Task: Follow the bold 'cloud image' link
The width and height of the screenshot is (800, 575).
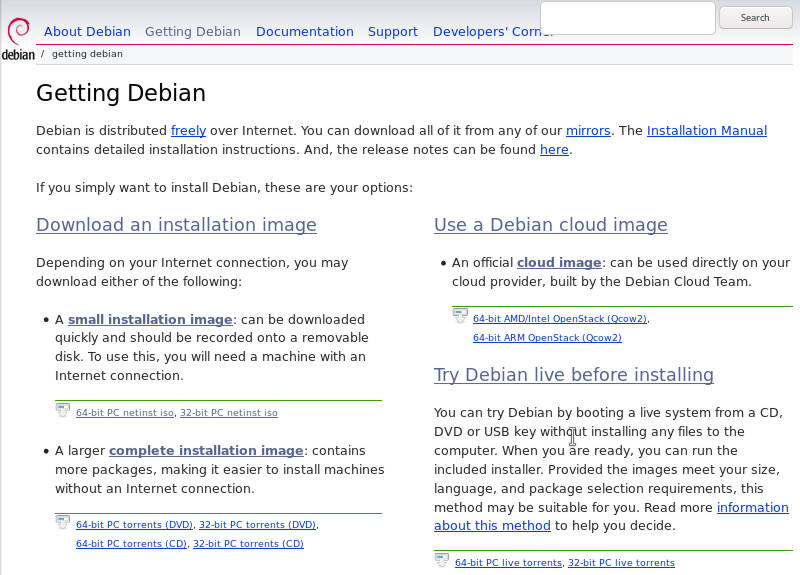Action: 559,262
